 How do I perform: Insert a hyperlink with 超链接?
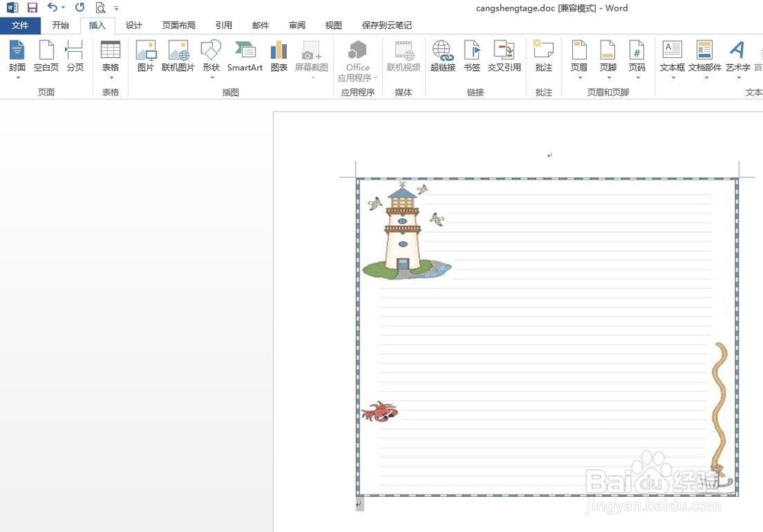pos(443,56)
